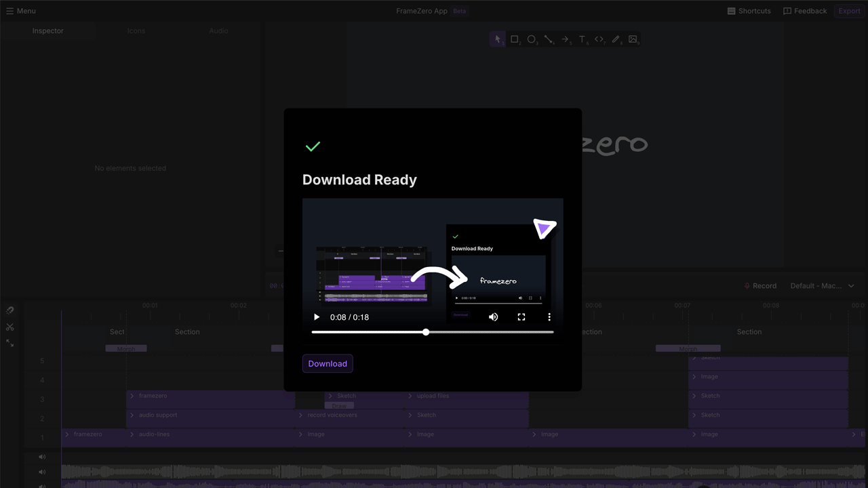The height and width of the screenshot is (488, 868).
Task: Click the FrameZero App title
Action: 422,11
